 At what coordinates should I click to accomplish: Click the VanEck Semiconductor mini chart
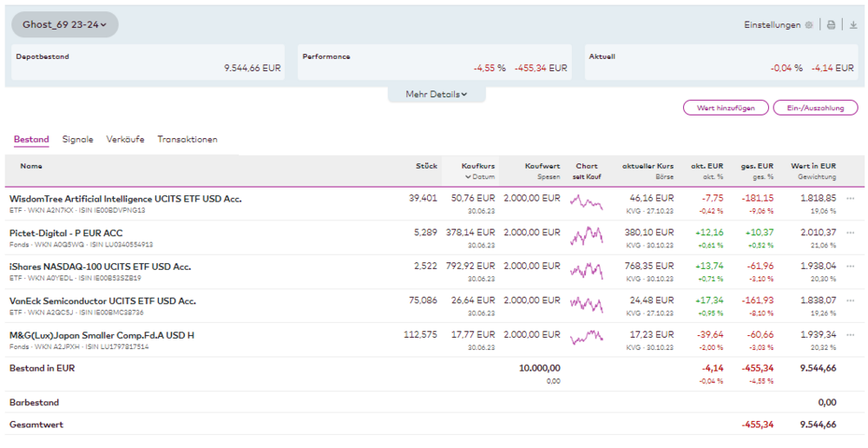(x=587, y=305)
